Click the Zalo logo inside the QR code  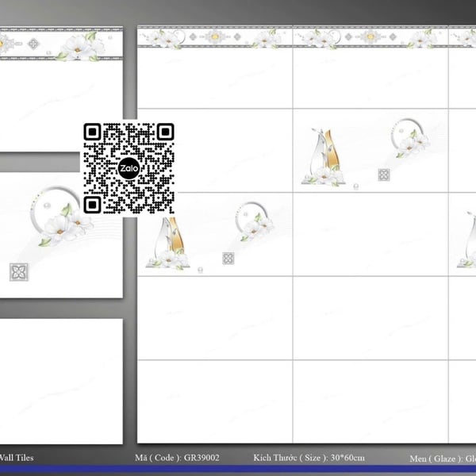pyautogui.click(x=129, y=169)
